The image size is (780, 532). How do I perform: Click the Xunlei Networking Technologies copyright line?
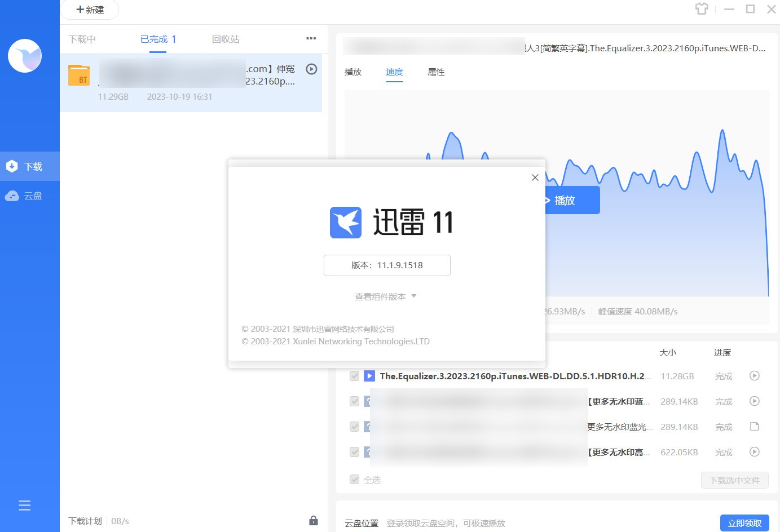336,342
